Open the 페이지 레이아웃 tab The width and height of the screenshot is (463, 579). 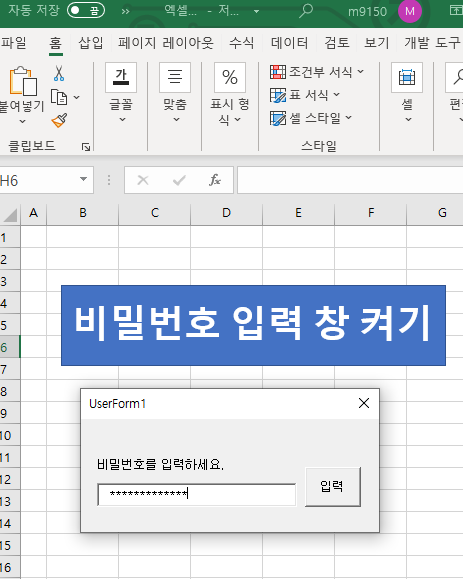click(166, 42)
